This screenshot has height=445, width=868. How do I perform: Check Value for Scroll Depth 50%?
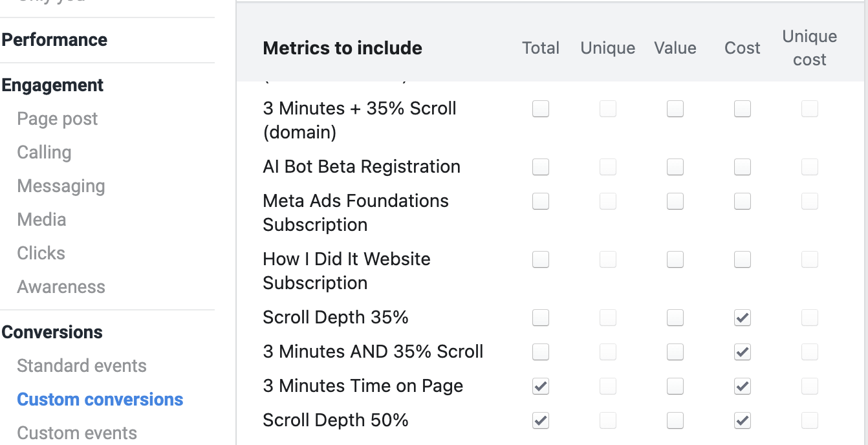coord(675,420)
